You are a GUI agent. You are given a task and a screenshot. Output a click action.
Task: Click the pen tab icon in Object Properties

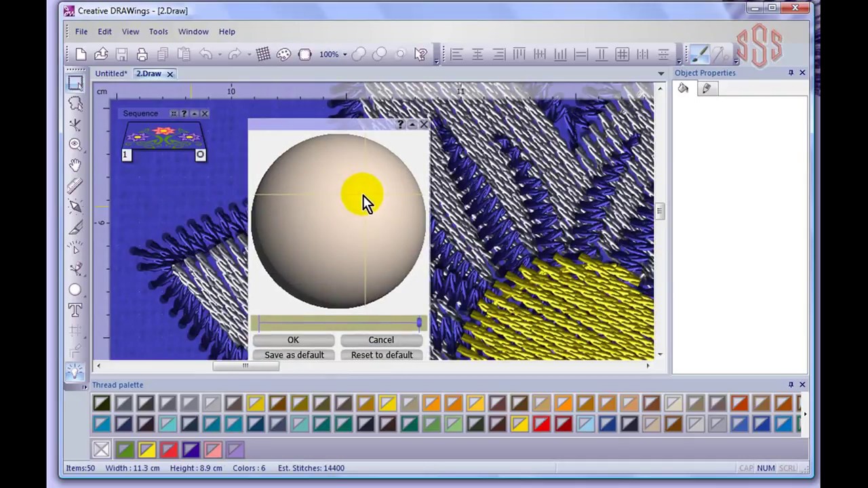[706, 88]
